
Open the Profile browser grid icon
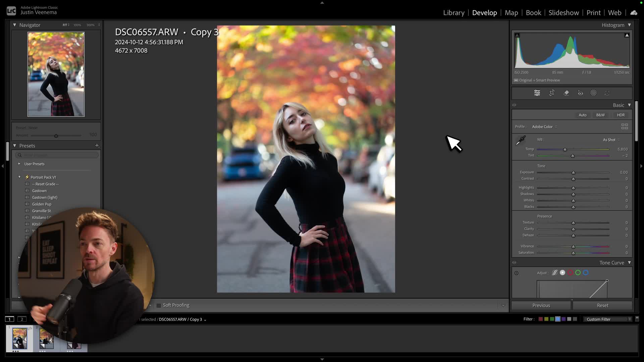pyautogui.click(x=625, y=126)
